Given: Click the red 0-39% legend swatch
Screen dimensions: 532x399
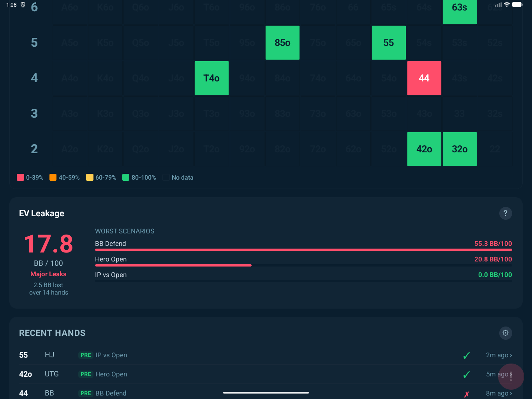Looking at the screenshot, I should coord(21,177).
